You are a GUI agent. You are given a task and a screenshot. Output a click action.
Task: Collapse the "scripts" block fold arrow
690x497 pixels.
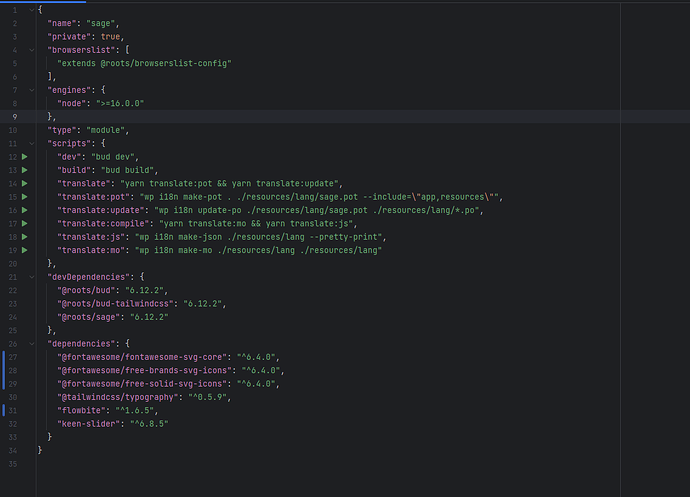tap(32, 144)
